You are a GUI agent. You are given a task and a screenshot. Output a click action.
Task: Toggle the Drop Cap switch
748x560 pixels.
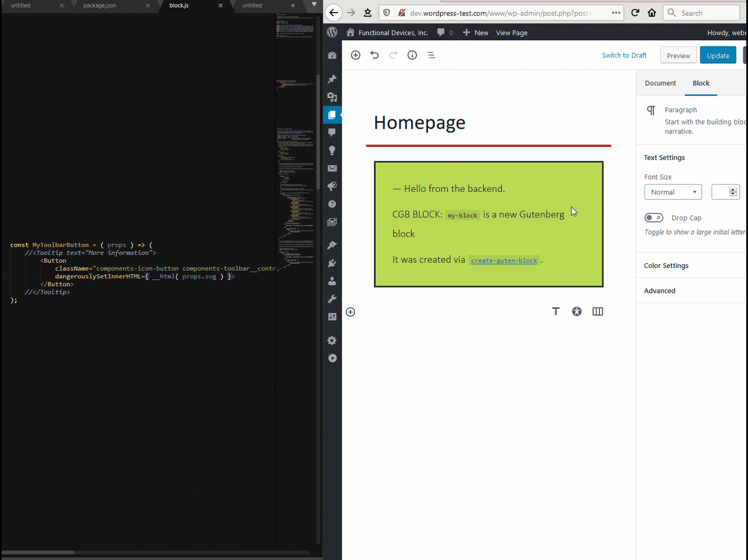[654, 217]
